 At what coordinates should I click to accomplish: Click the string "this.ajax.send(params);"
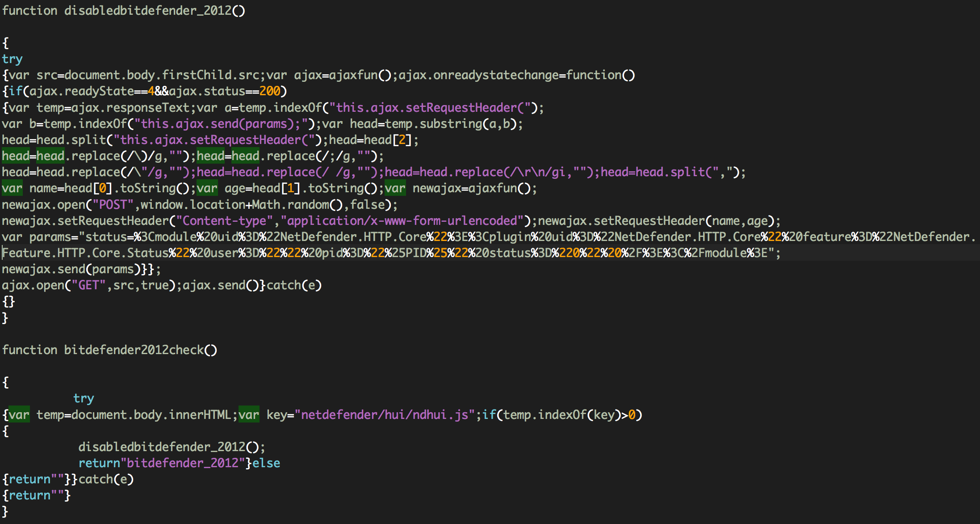pyautogui.click(x=221, y=124)
